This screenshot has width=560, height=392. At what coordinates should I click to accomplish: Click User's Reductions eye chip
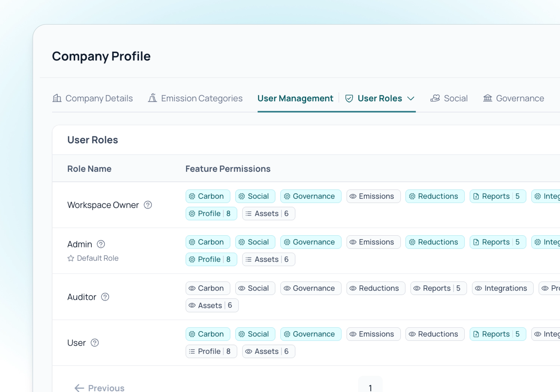(435, 334)
